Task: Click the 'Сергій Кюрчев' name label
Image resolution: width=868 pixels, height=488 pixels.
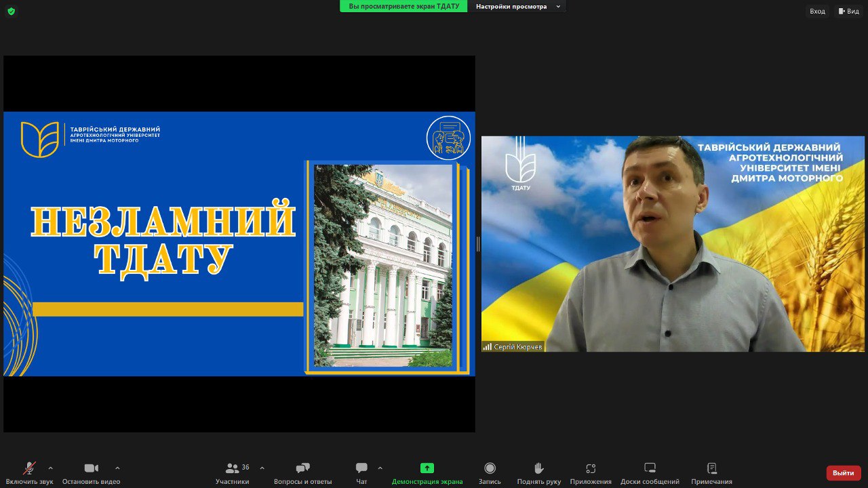Action: pyautogui.click(x=518, y=347)
